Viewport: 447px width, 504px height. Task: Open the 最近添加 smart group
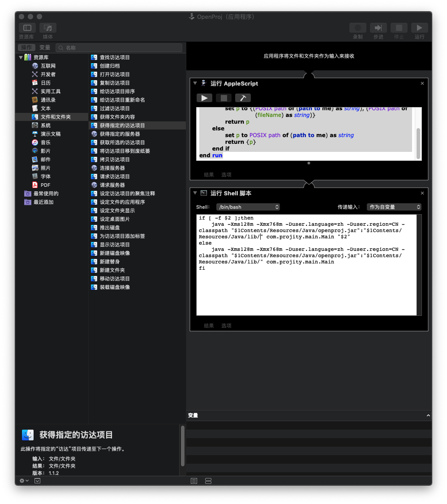(x=44, y=202)
